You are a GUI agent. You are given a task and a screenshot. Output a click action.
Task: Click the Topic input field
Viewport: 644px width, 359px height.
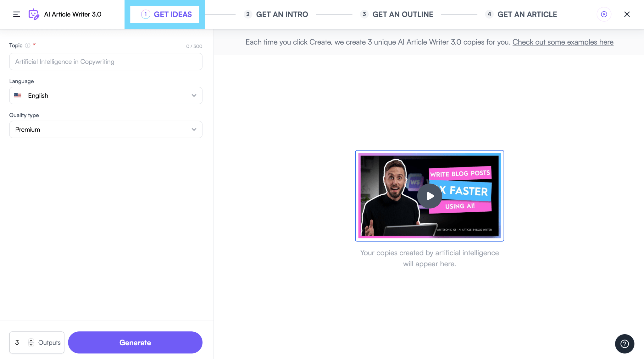[x=106, y=62]
